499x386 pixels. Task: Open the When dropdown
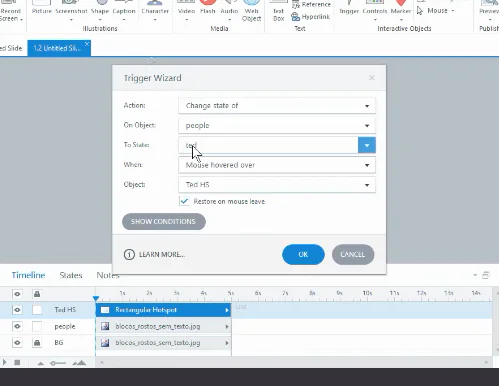pos(277,165)
